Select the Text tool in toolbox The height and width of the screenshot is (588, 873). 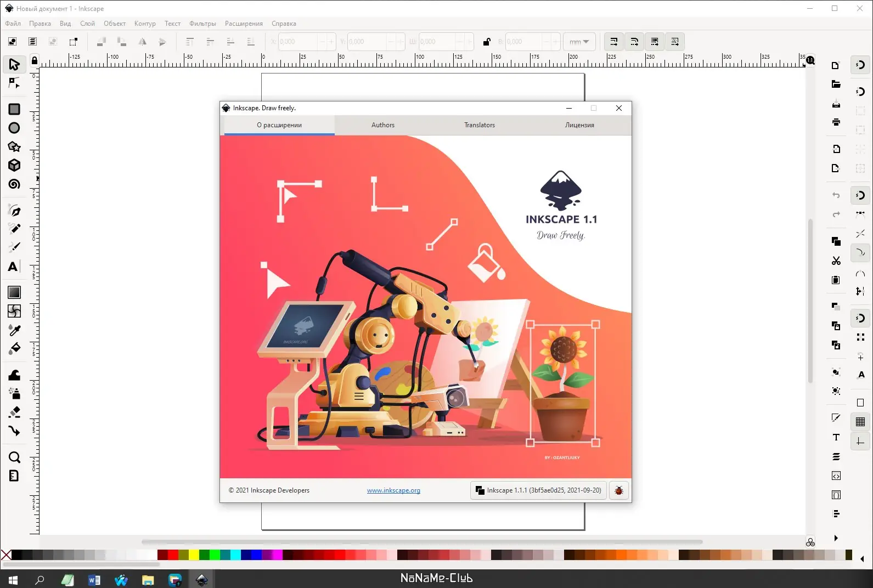[14, 267]
